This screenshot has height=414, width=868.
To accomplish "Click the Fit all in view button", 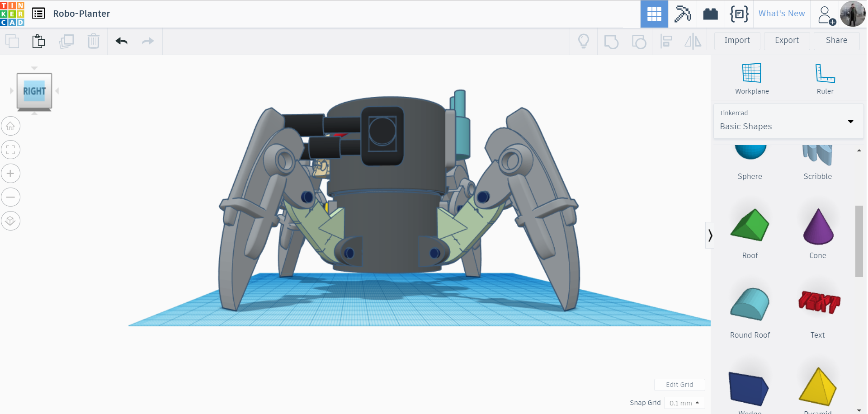I will [x=10, y=150].
